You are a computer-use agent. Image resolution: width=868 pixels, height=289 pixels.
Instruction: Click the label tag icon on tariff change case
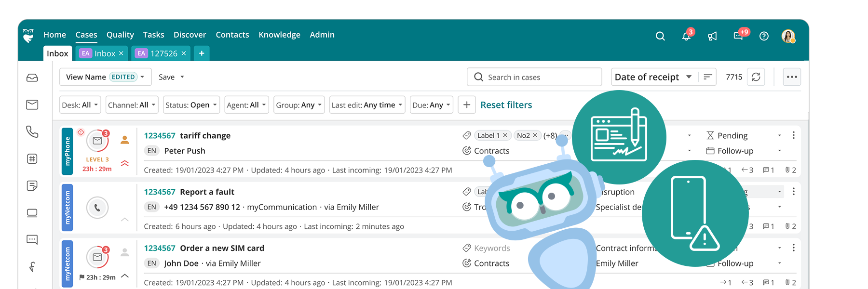[467, 135]
